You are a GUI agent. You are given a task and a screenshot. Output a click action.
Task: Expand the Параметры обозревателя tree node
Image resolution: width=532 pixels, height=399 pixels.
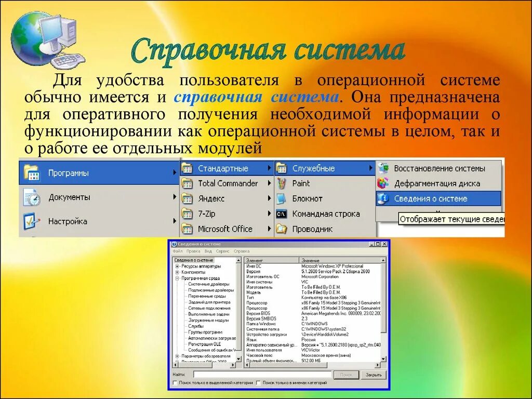pos(177,356)
